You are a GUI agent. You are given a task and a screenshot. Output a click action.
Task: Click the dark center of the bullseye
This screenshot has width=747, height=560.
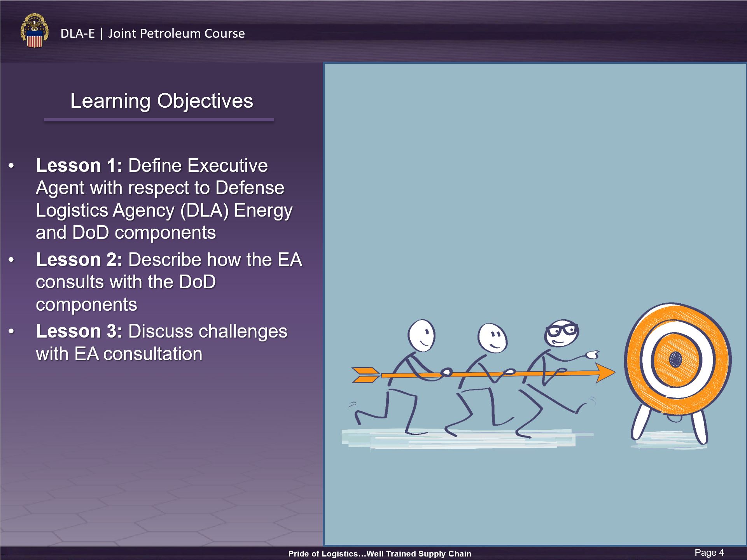click(675, 359)
